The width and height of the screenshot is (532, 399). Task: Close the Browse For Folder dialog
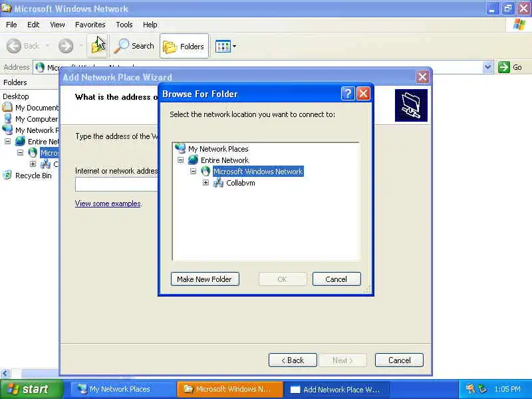point(363,93)
